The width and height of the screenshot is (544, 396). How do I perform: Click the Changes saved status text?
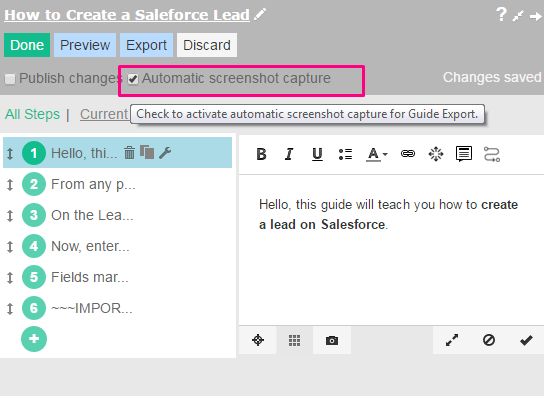pos(492,77)
